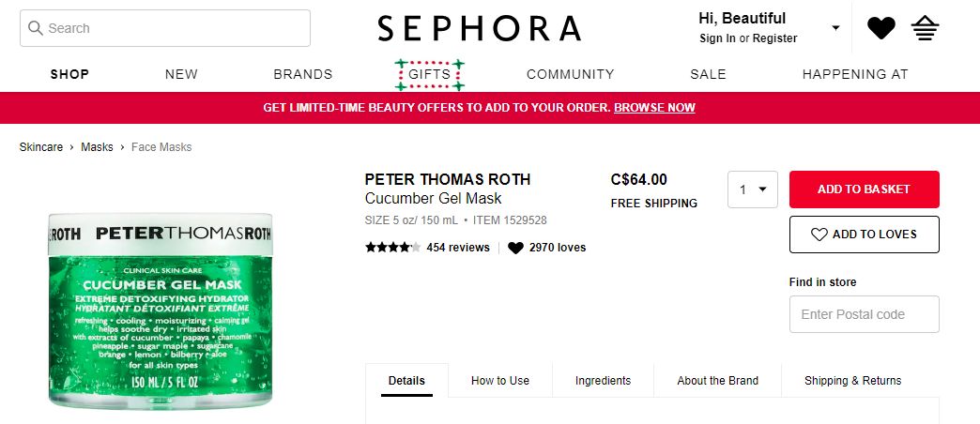
Task: Click the Sephora logo
Action: (479, 28)
